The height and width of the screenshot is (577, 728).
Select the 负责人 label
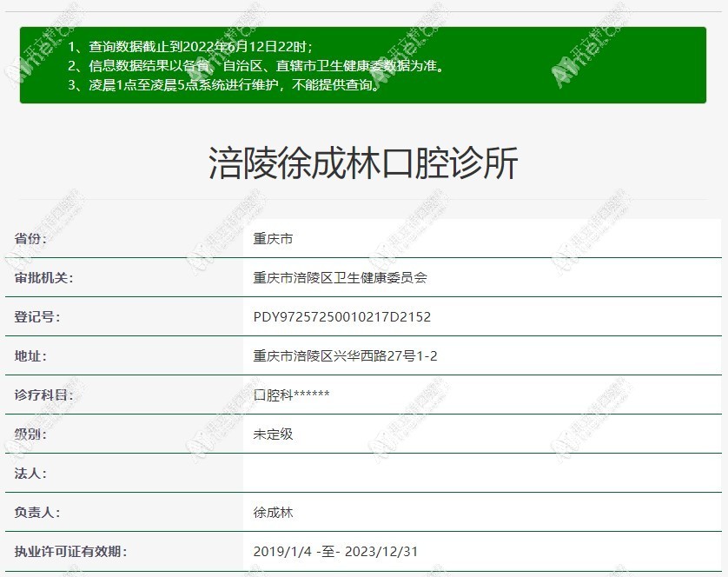pyautogui.click(x=37, y=513)
